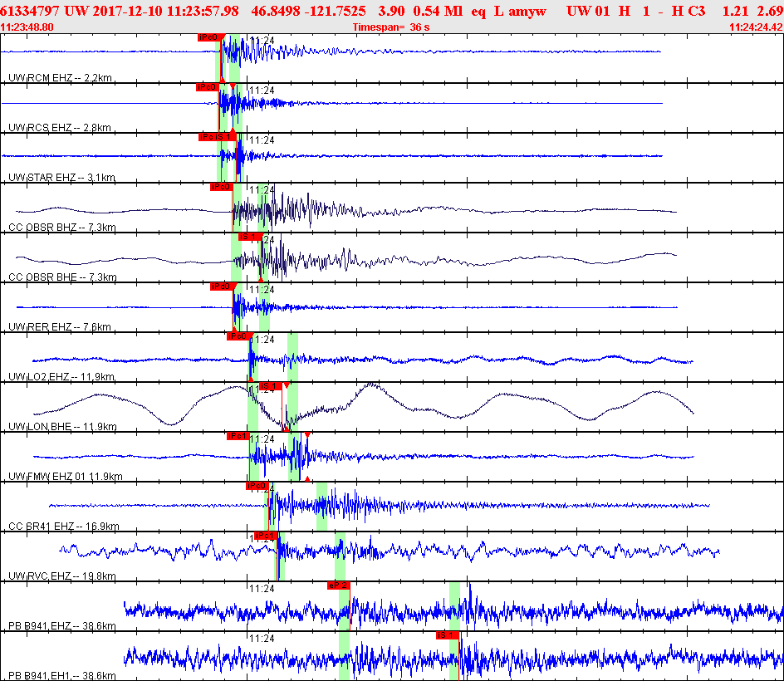Click the iS 1 flag on CC OBSR BHE
The image size is (784, 681).
pyautogui.click(x=252, y=237)
